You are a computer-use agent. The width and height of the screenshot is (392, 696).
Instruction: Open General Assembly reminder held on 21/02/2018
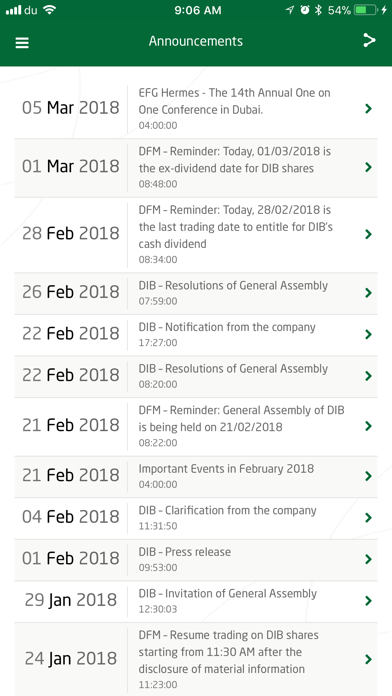click(x=196, y=426)
